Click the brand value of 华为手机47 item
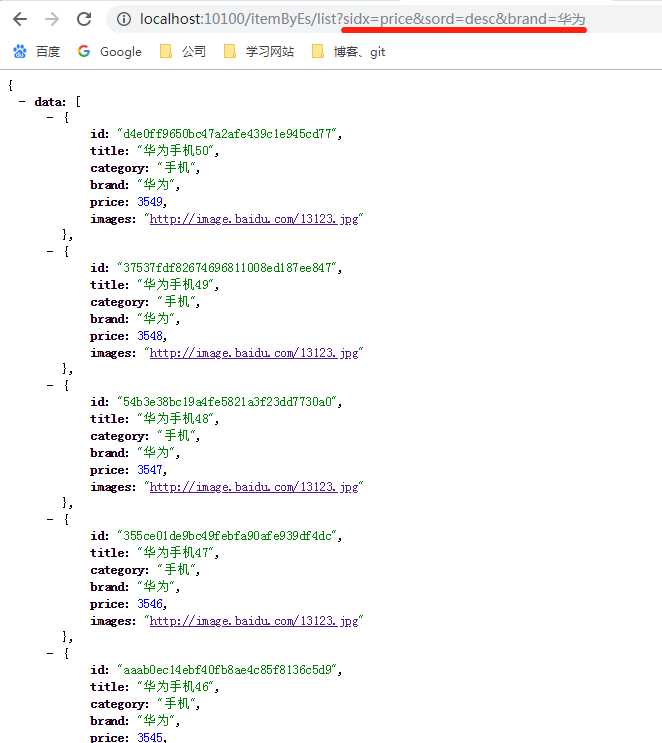 tap(156, 587)
